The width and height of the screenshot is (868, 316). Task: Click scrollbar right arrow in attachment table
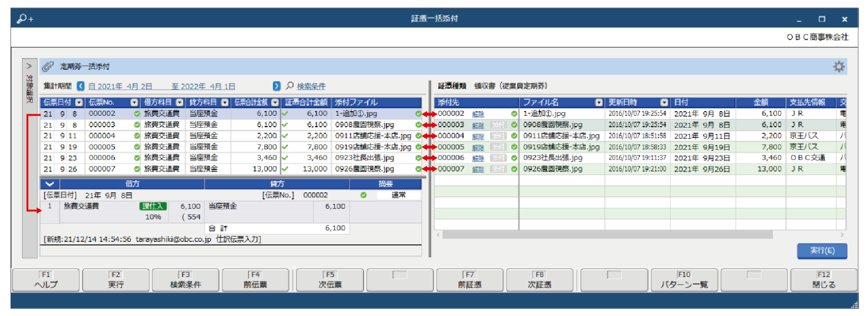coord(842,234)
